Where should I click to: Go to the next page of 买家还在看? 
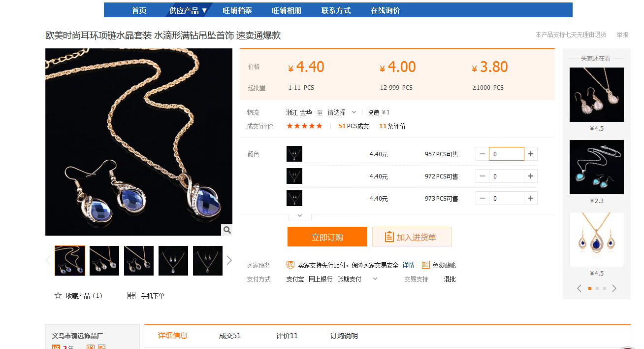coord(614,288)
